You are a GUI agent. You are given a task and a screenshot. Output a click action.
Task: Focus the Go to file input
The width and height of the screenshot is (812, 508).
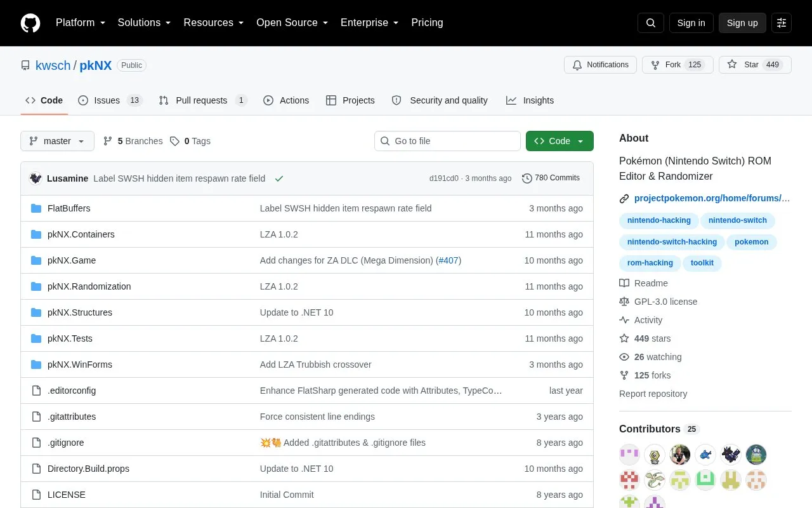(x=447, y=141)
